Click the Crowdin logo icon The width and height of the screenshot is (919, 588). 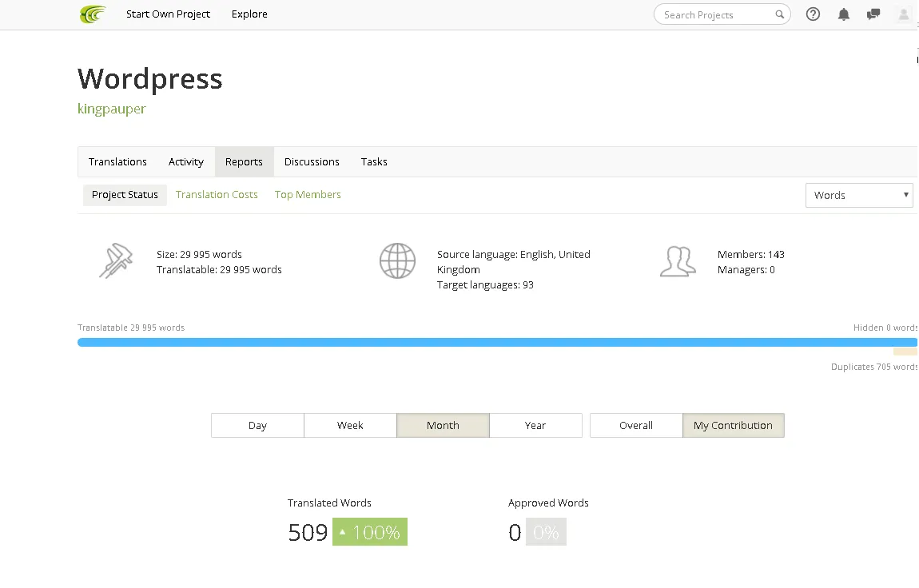pyautogui.click(x=93, y=14)
